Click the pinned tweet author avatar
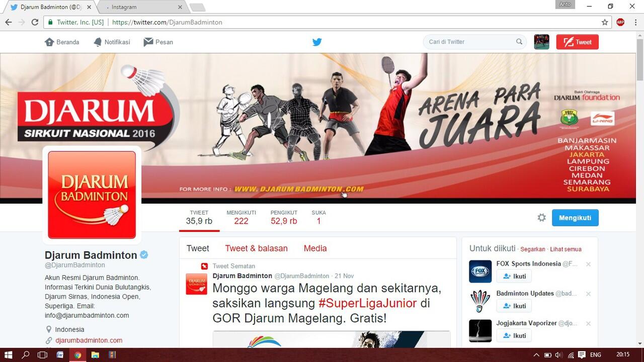This screenshot has width=644, height=362. point(196,284)
